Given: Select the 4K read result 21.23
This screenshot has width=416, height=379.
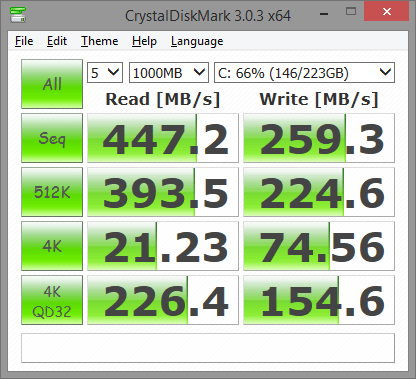Looking at the screenshot, I should click(x=163, y=246).
